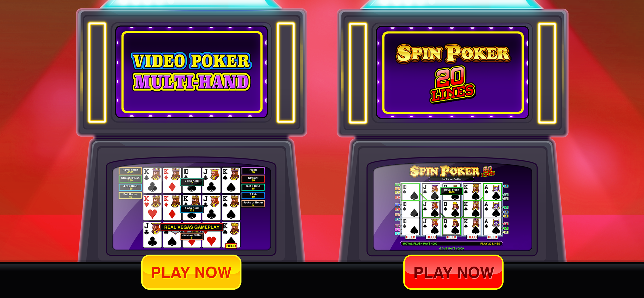Click the Royal Flush 4000 label on Spin Poker

452,191
